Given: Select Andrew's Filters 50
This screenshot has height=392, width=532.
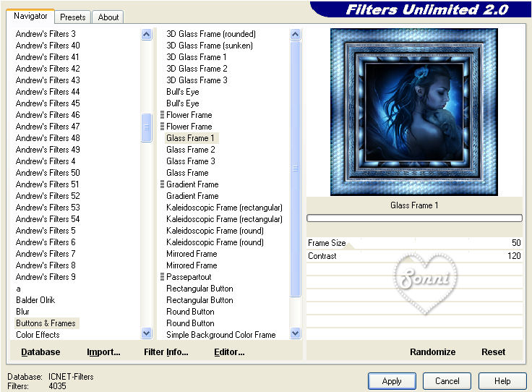Looking at the screenshot, I should coord(48,173).
